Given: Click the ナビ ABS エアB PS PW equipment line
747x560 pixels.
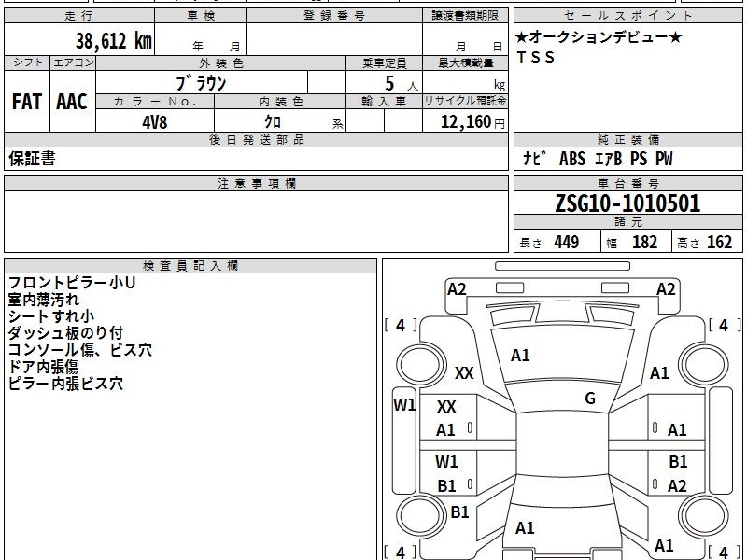Looking at the screenshot, I should click(598, 158).
